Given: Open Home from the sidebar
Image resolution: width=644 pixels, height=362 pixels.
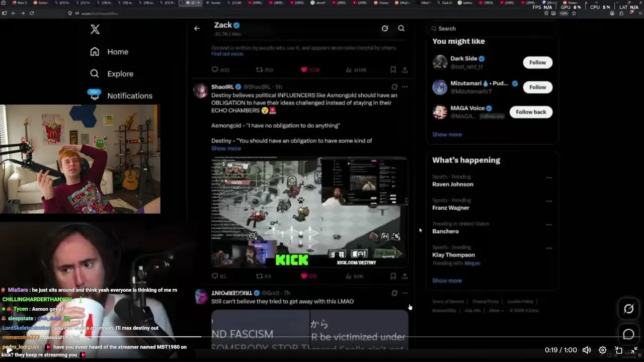Looking at the screenshot, I should (x=109, y=52).
